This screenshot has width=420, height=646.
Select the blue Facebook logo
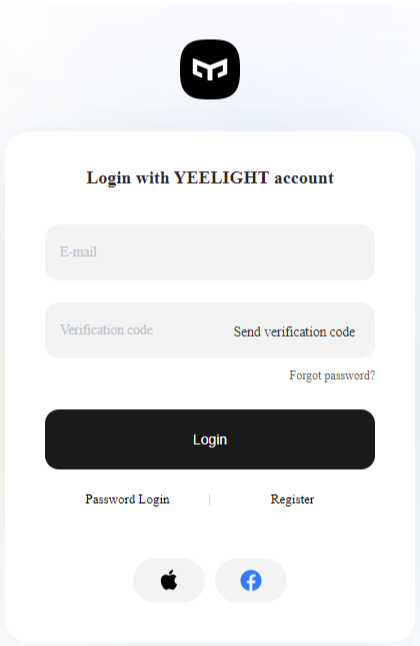pyautogui.click(x=251, y=580)
